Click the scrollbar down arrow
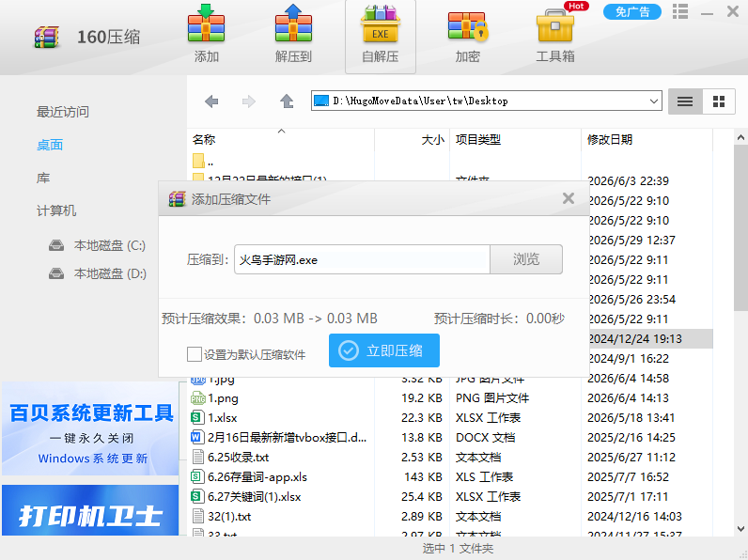Image resolution: width=748 pixels, height=560 pixels. 740,528
